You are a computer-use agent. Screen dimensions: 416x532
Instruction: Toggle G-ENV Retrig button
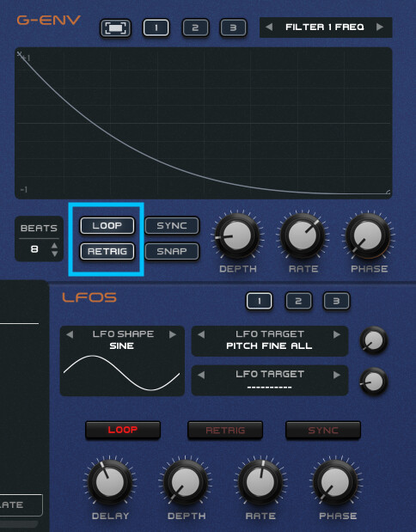[107, 252]
